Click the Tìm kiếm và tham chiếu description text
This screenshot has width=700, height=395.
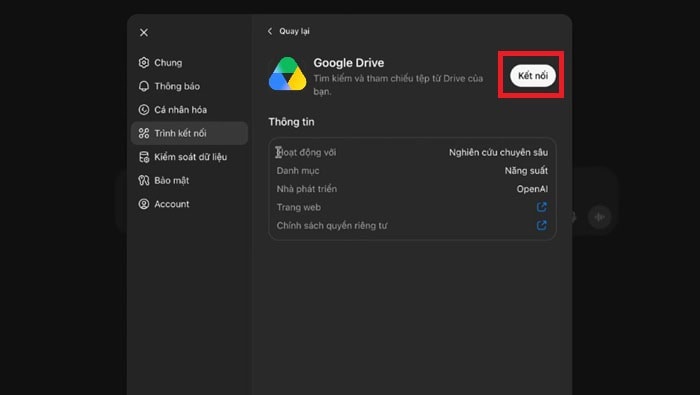click(398, 84)
